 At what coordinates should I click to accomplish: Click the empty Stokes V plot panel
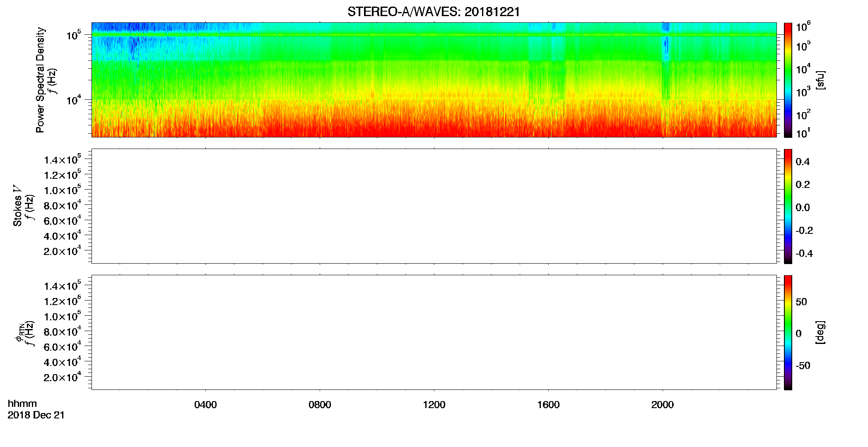(434, 206)
